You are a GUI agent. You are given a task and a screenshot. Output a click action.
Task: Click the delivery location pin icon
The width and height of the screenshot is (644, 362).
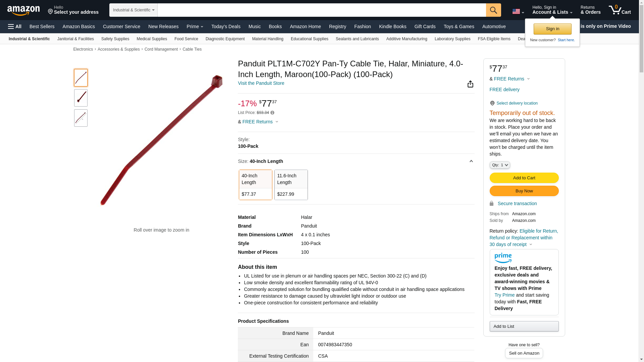[492, 103]
